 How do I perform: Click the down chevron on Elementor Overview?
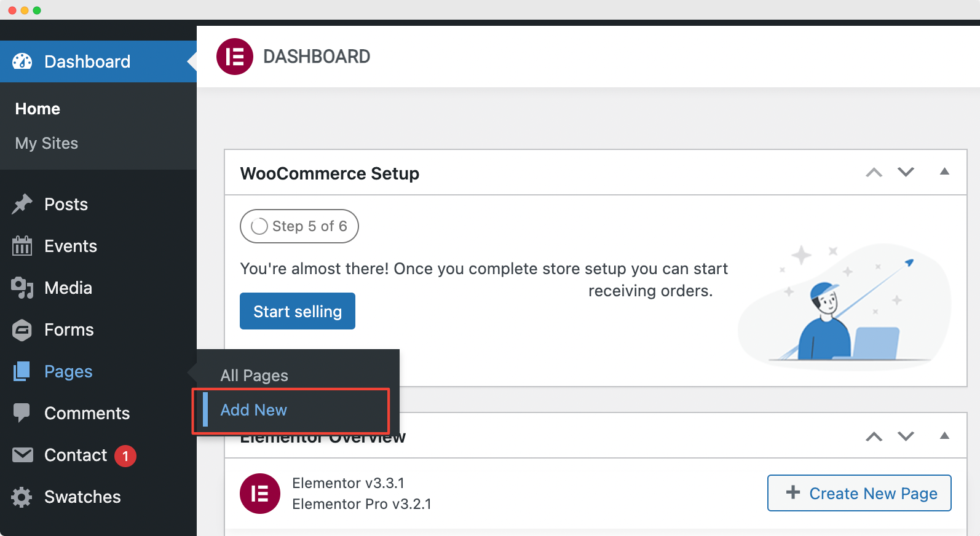pyautogui.click(x=905, y=436)
